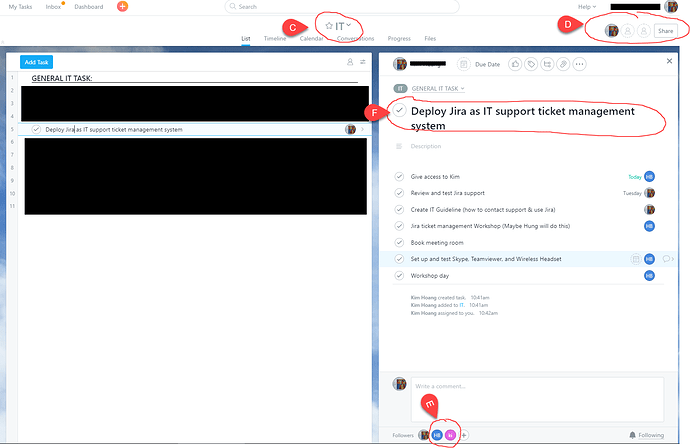690x448 pixels.
Task: Set the task Due Date
Action: pyautogui.click(x=487, y=64)
